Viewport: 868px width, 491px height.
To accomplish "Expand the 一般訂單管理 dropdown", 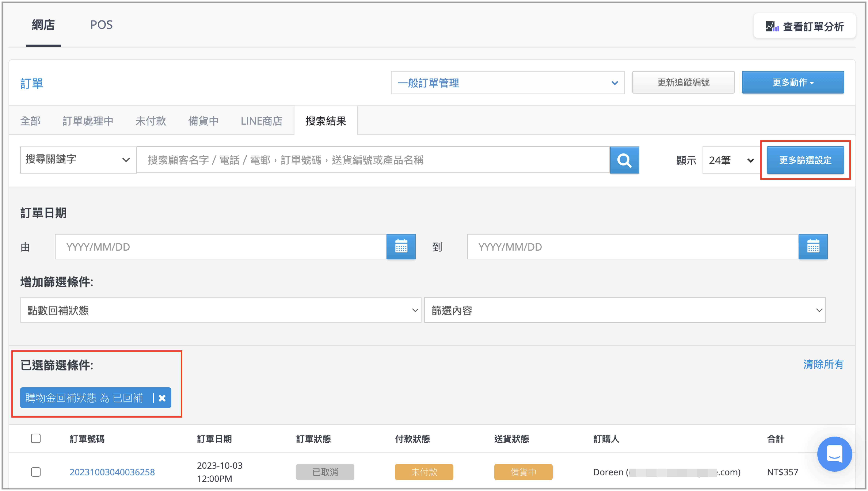I will pos(508,83).
